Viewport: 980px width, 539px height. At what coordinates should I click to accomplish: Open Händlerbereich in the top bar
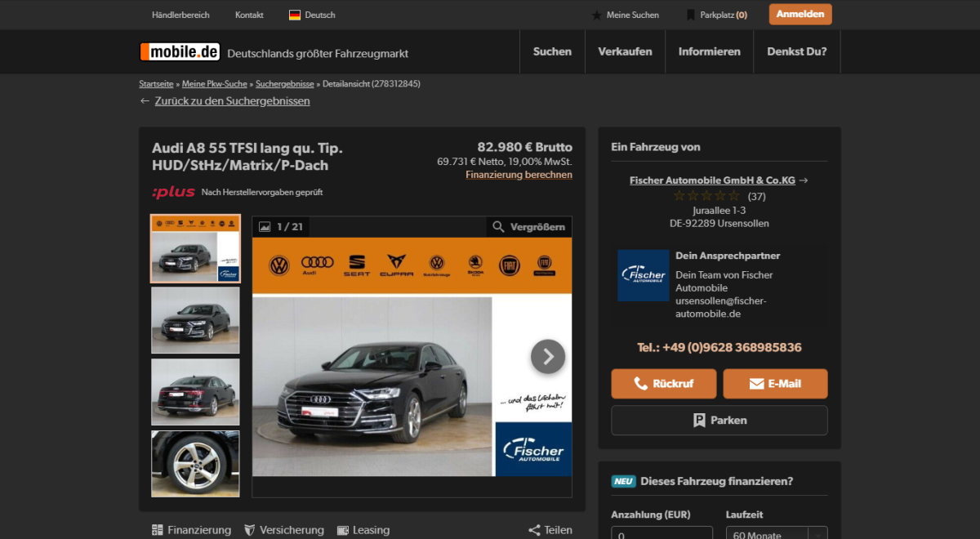180,15
